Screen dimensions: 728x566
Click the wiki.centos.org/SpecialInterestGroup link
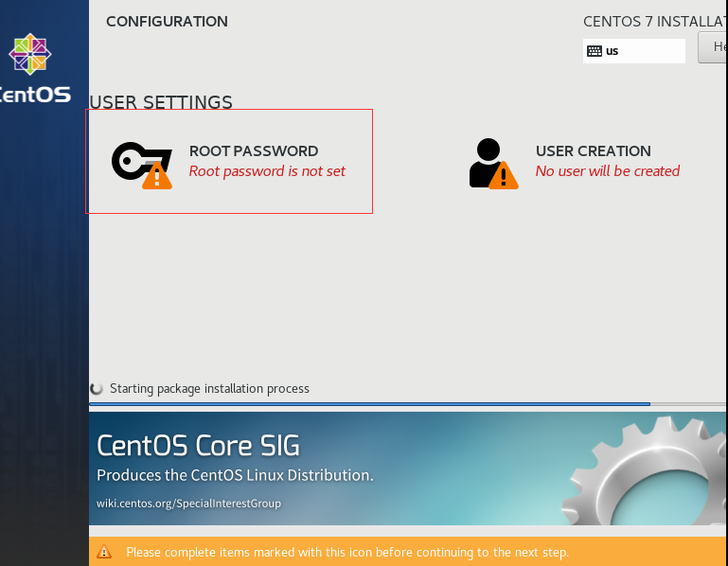(x=188, y=504)
